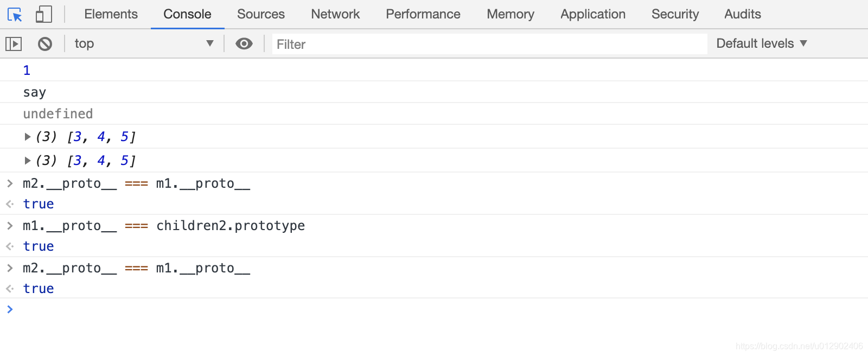Click the live expression eye icon
868x356 pixels.
tap(244, 43)
